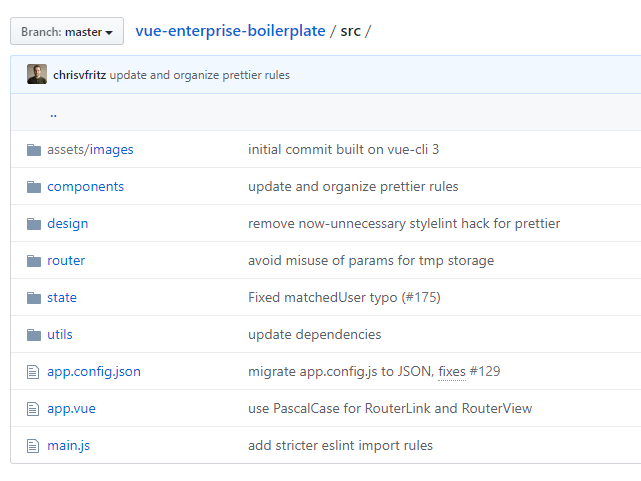This screenshot has width=641, height=481.
Task: Open the app.config.json file
Action: tap(93, 372)
